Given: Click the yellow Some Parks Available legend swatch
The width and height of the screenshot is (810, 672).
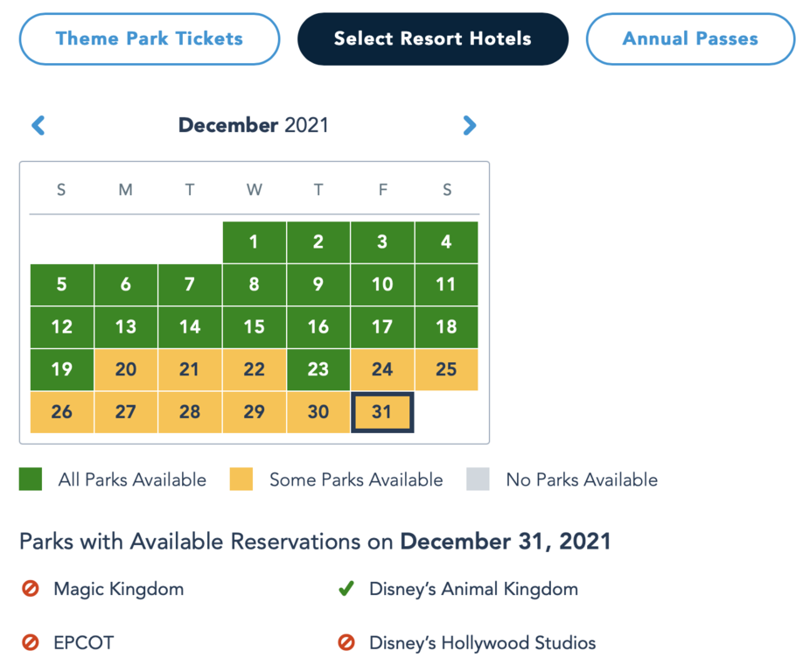Looking at the screenshot, I should (241, 479).
